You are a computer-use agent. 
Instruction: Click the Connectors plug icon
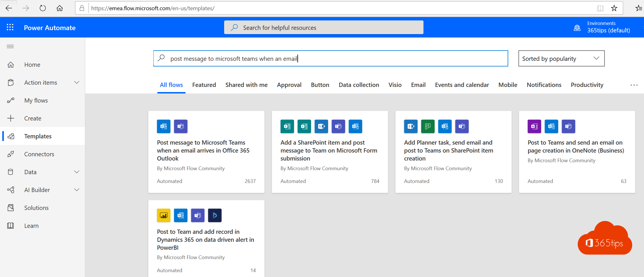point(11,154)
